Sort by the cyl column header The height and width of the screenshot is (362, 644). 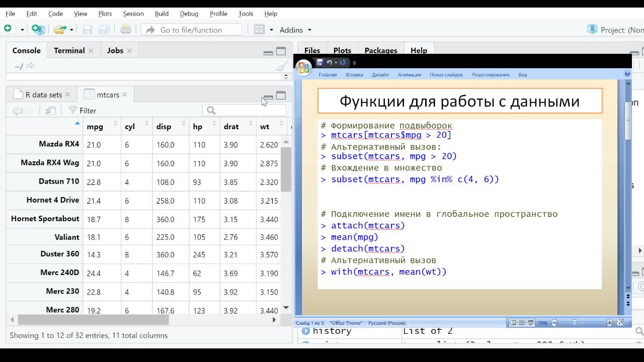tap(136, 126)
